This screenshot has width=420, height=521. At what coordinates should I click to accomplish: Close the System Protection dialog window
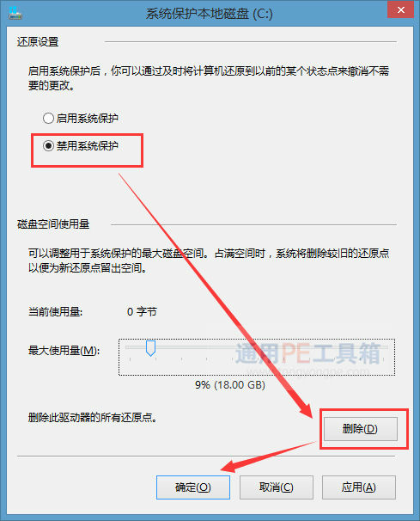[x=400, y=10]
